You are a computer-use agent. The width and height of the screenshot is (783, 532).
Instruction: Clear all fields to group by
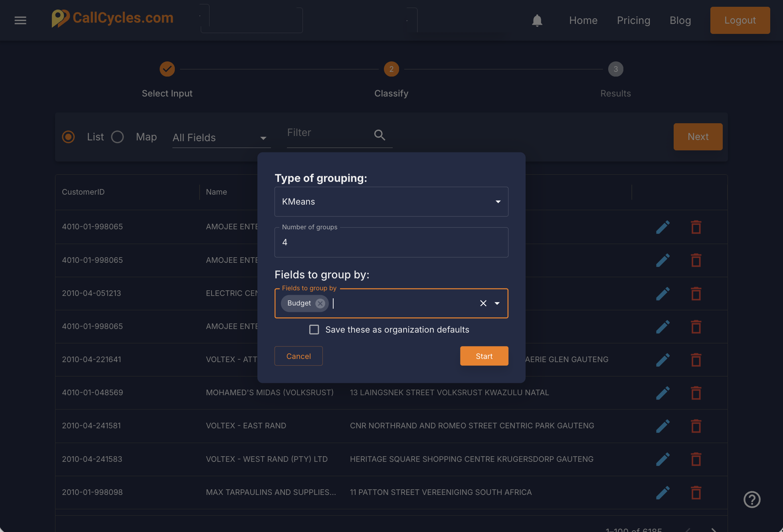pyautogui.click(x=483, y=303)
